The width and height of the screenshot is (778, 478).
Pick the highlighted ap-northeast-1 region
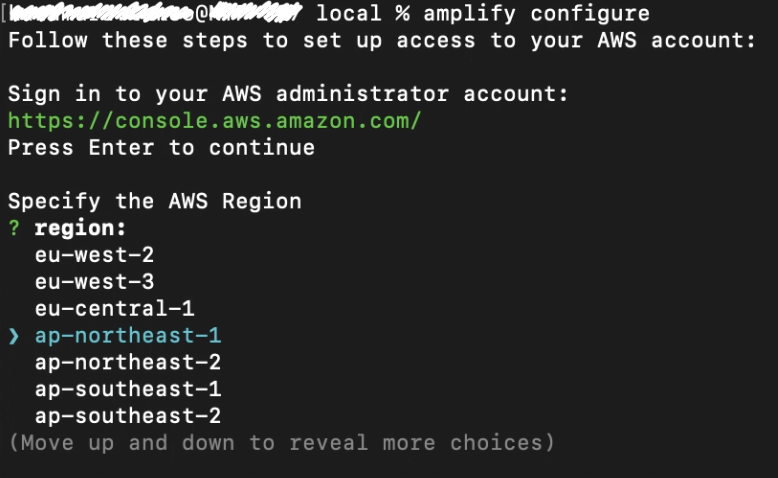point(128,336)
